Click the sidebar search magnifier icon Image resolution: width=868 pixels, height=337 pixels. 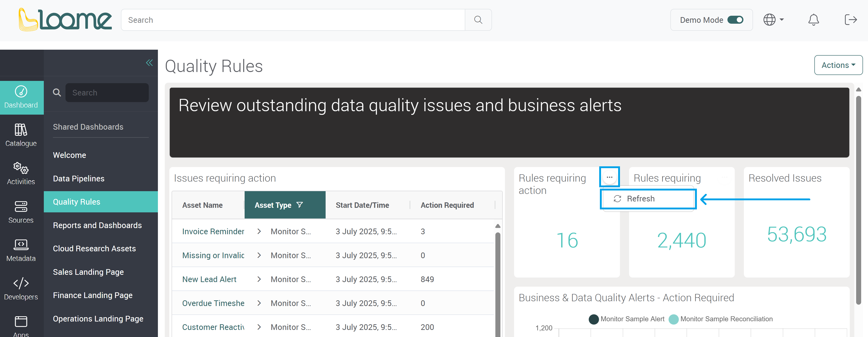tap(57, 93)
